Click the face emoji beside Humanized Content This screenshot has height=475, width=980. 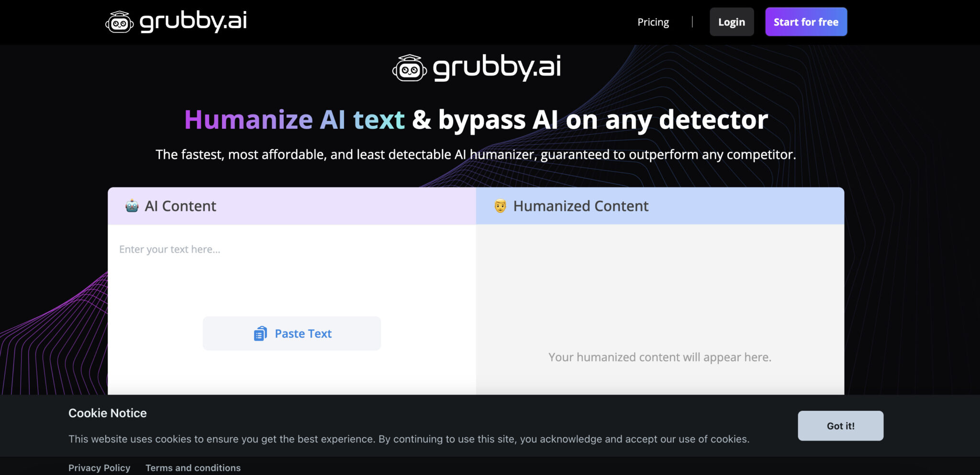(x=500, y=206)
